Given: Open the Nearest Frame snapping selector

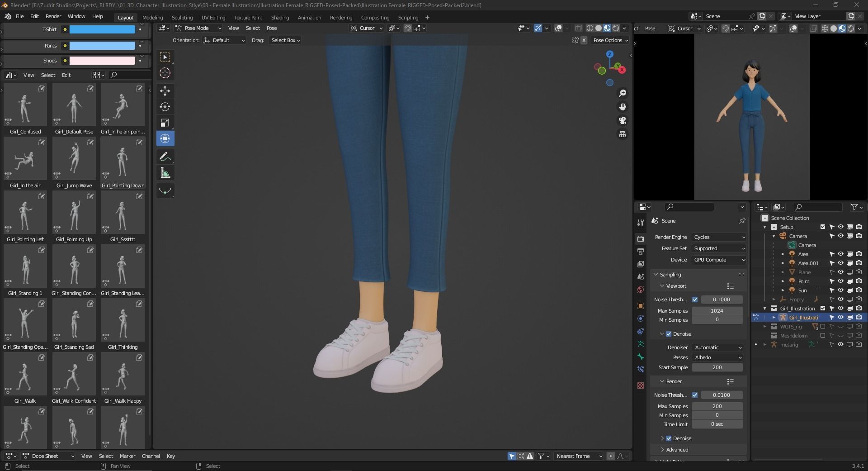Looking at the screenshot, I should click(579, 456).
